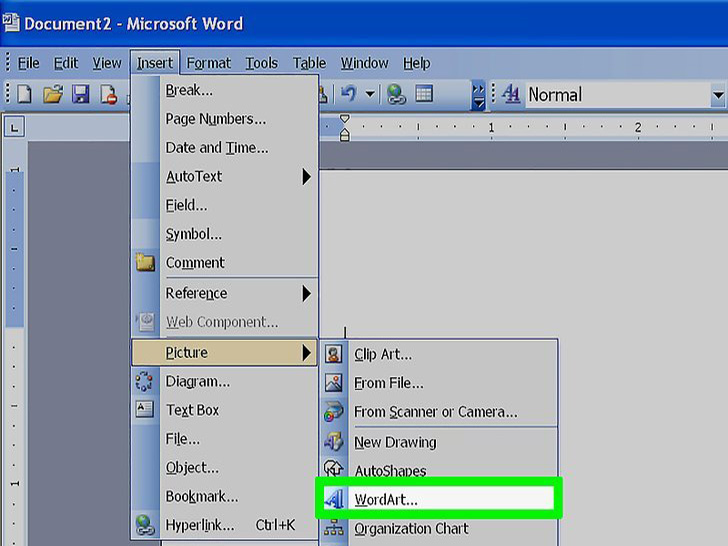728x546 pixels.
Task: Click the New Blank Document icon
Action: [24, 94]
